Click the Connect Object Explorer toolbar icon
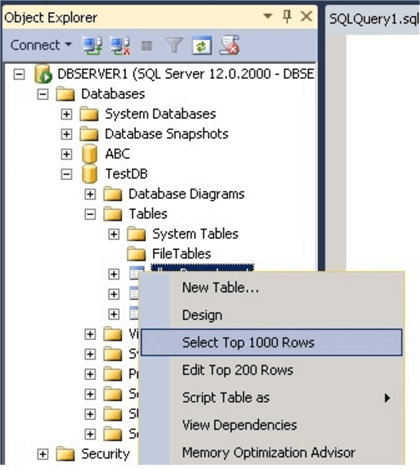The height and width of the screenshot is (470, 420). (x=92, y=46)
